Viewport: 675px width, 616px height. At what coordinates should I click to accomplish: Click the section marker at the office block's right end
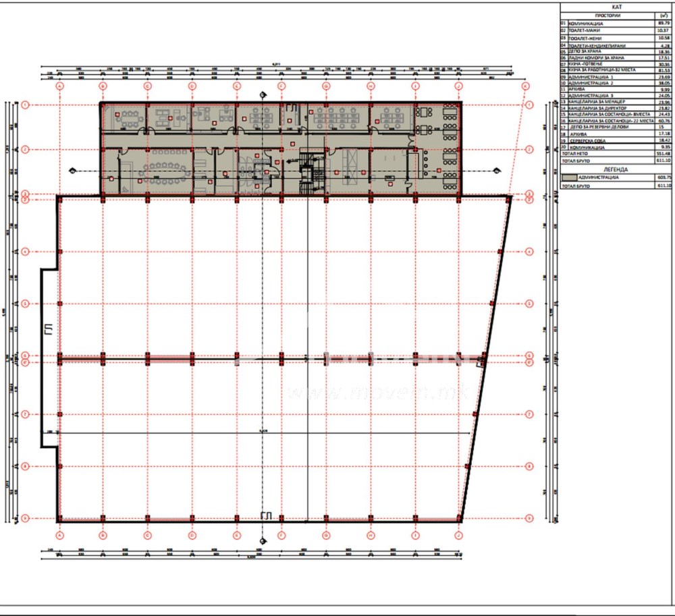497,171
